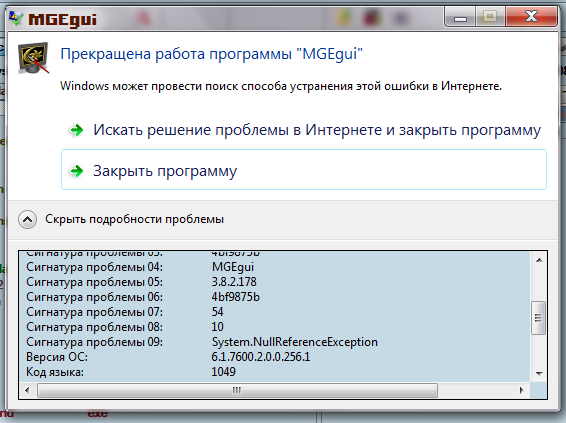Collapse details using the round chevron button
This screenshot has width=566, height=423.
coord(27,219)
